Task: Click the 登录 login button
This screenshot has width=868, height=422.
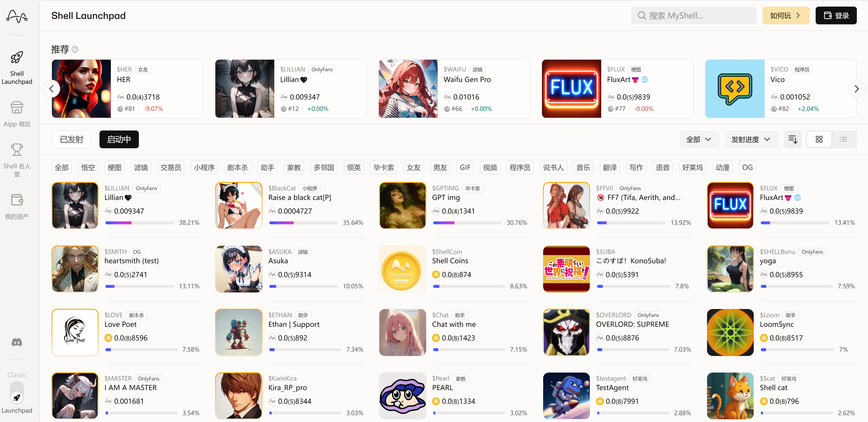Action: (x=836, y=15)
